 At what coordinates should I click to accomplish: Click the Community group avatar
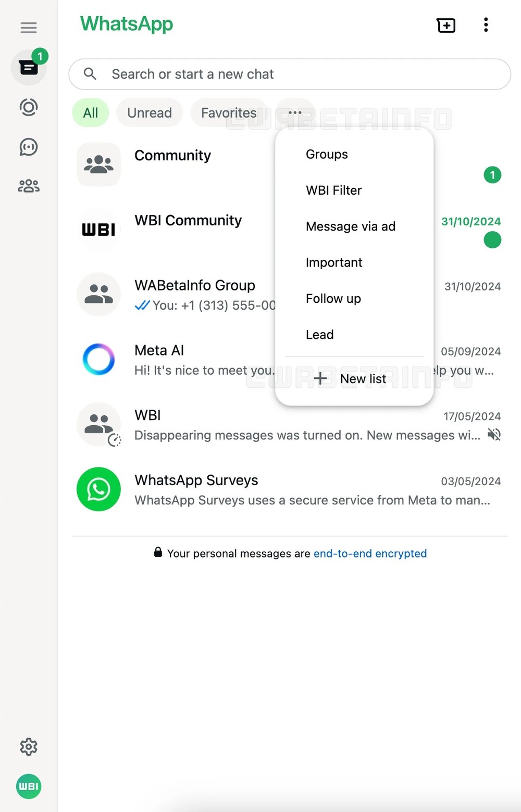(x=98, y=164)
